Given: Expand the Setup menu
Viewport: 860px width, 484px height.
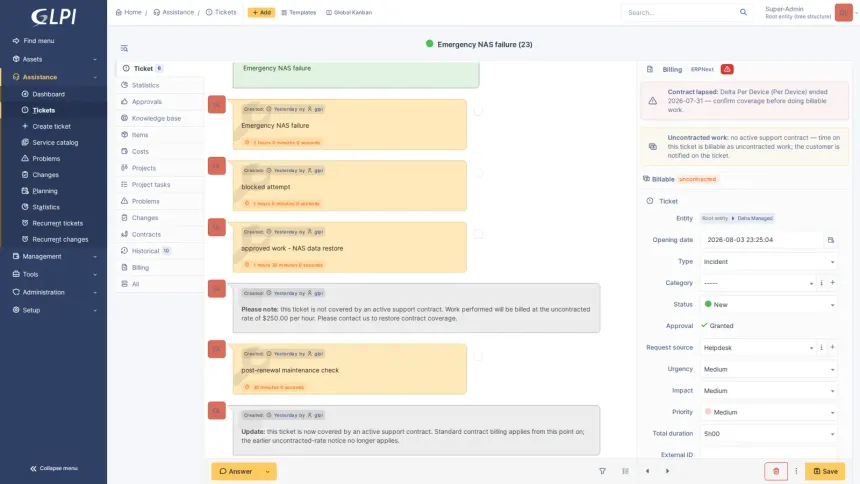Looking at the screenshot, I should [x=53, y=310].
